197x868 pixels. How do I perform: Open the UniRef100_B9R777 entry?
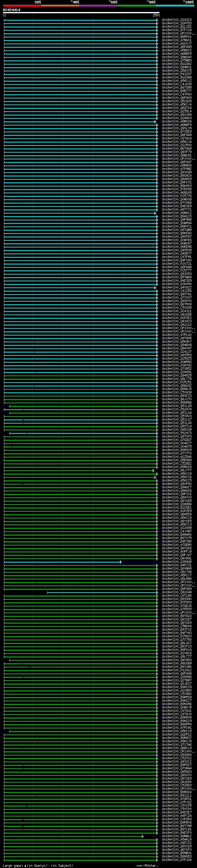pyautogui.click(x=177, y=91)
